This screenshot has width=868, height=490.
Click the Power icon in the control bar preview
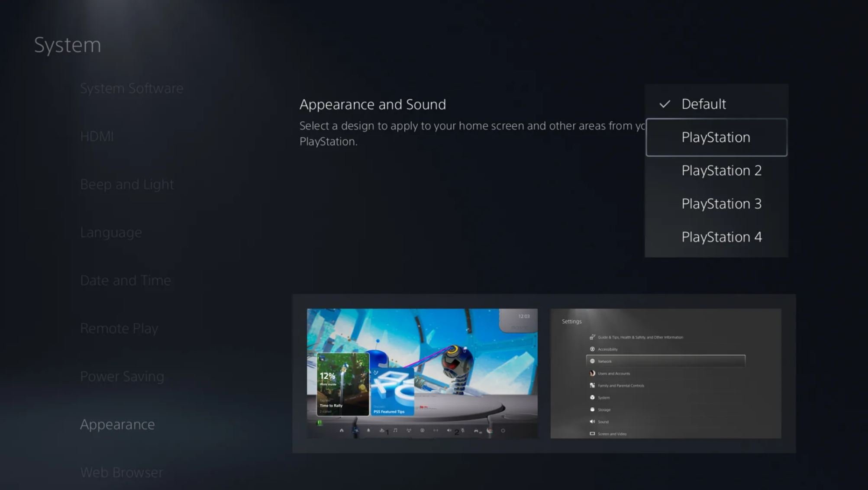(x=503, y=430)
